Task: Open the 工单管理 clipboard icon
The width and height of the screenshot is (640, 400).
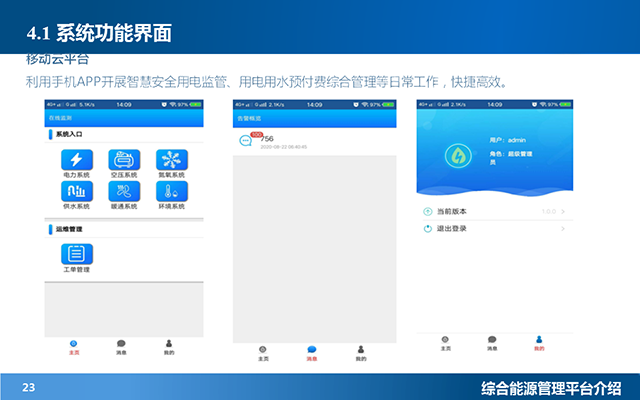Action: [x=77, y=254]
